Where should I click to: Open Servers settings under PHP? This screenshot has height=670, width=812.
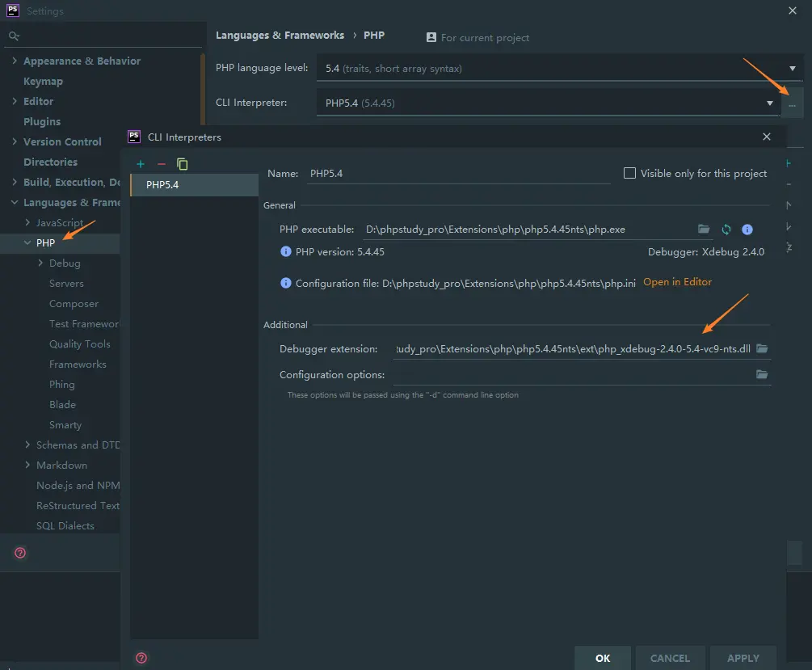[66, 284]
